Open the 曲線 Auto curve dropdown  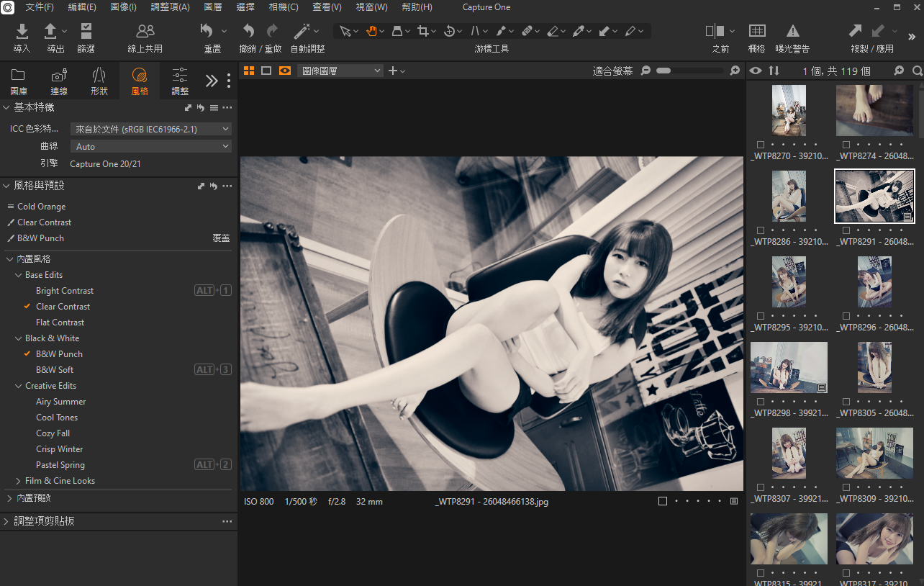151,146
